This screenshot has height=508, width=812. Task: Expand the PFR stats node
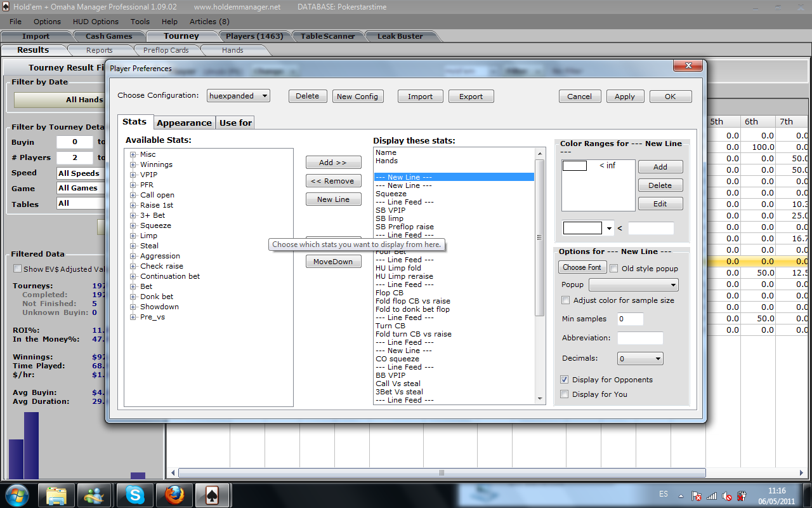pyautogui.click(x=133, y=185)
